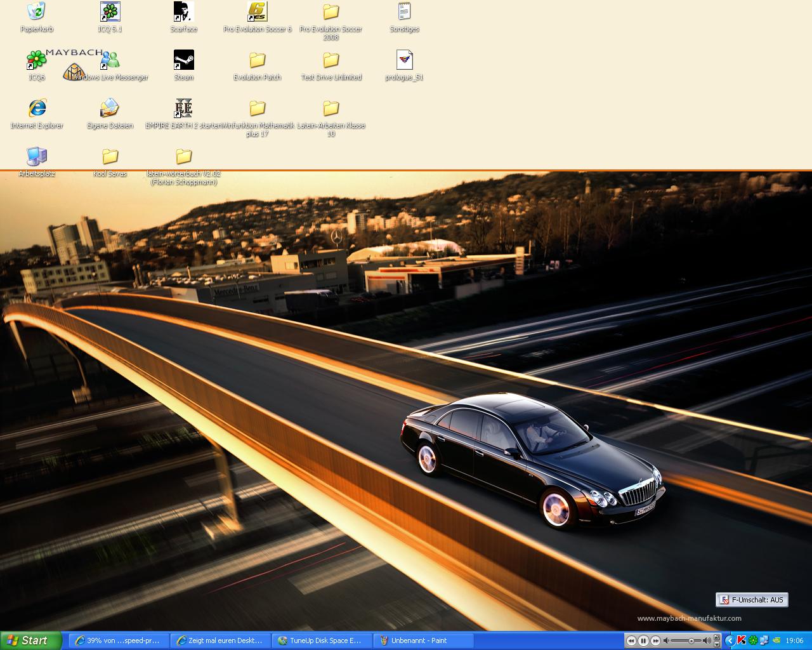The width and height of the screenshot is (812, 650).
Task: Open the Evolution Patch folder
Action: (x=258, y=66)
